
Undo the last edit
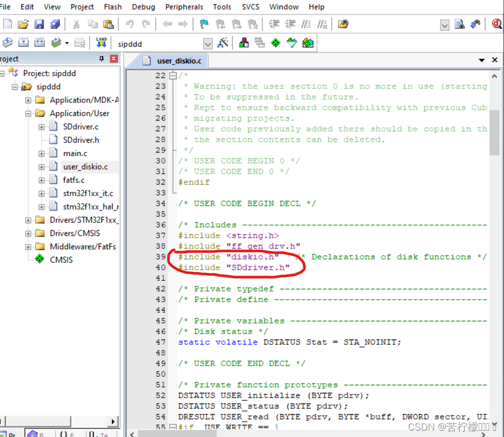(130, 24)
